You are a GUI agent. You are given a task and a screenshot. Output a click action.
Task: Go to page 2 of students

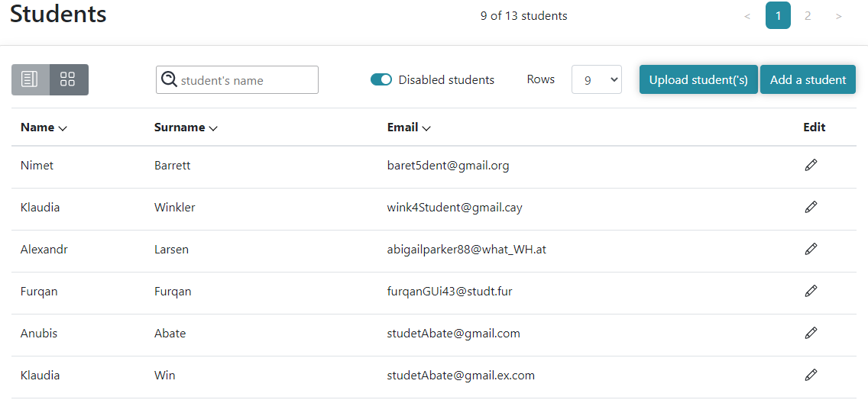pyautogui.click(x=808, y=15)
